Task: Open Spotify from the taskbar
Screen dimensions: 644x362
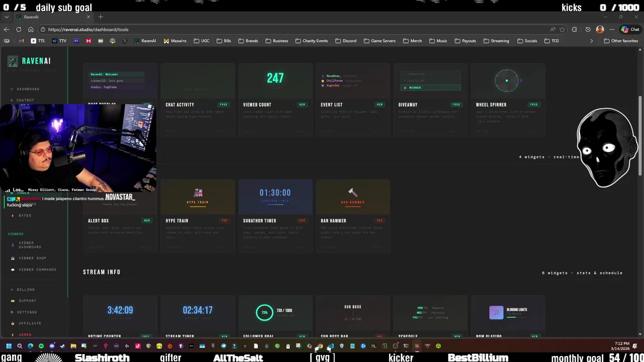Action: [x=41, y=346]
